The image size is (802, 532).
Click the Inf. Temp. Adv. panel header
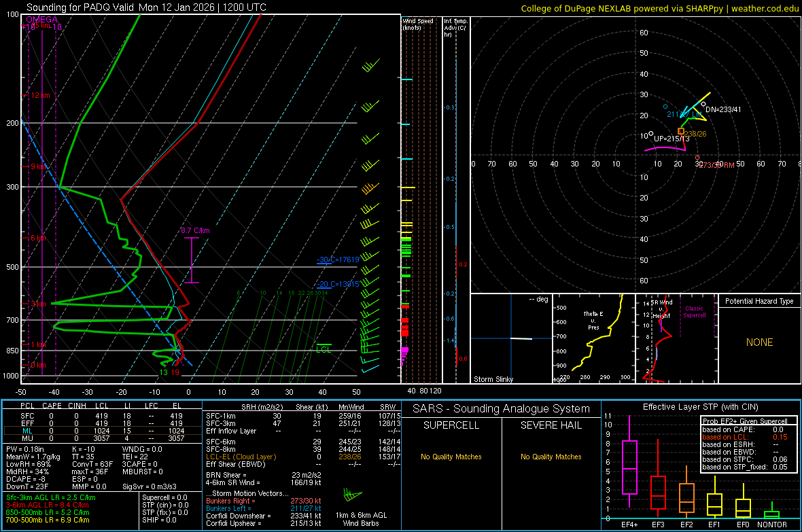click(x=455, y=28)
